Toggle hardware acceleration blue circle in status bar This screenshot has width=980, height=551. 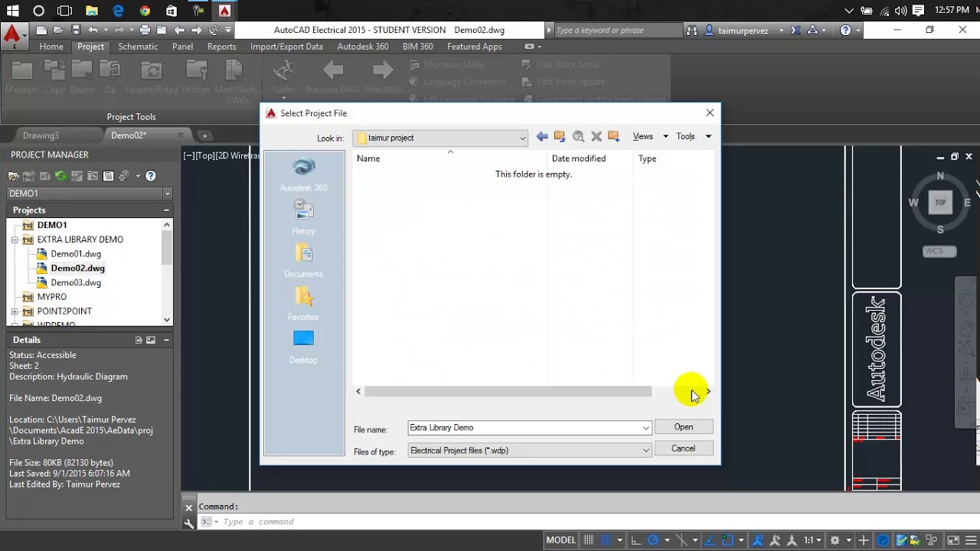883,540
